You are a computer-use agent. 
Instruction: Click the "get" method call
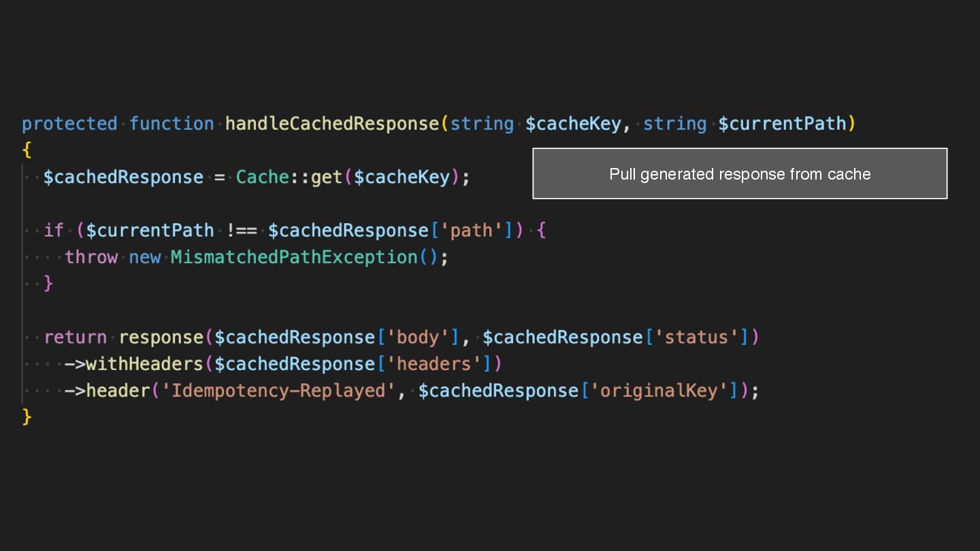pos(327,178)
